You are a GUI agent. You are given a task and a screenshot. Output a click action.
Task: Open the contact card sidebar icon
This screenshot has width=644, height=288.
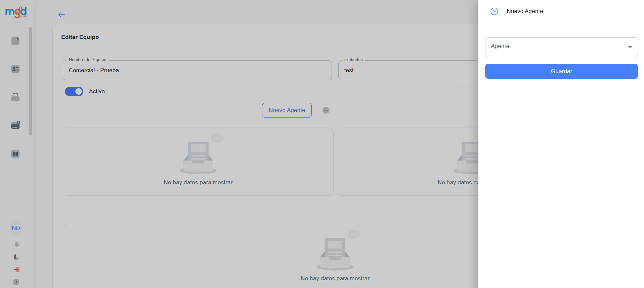(x=15, y=69)
